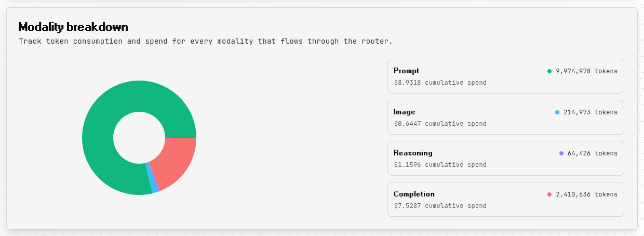Click the blue dot beside Image tokens
The height and width of the screenshot is (236, 644).
557,112
